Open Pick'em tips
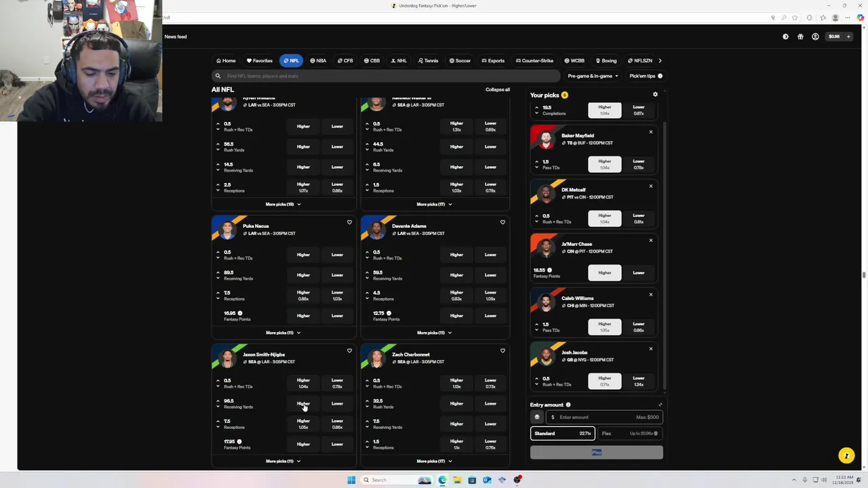The width and height of the screenshot is (868, 488). pos(646,76)
